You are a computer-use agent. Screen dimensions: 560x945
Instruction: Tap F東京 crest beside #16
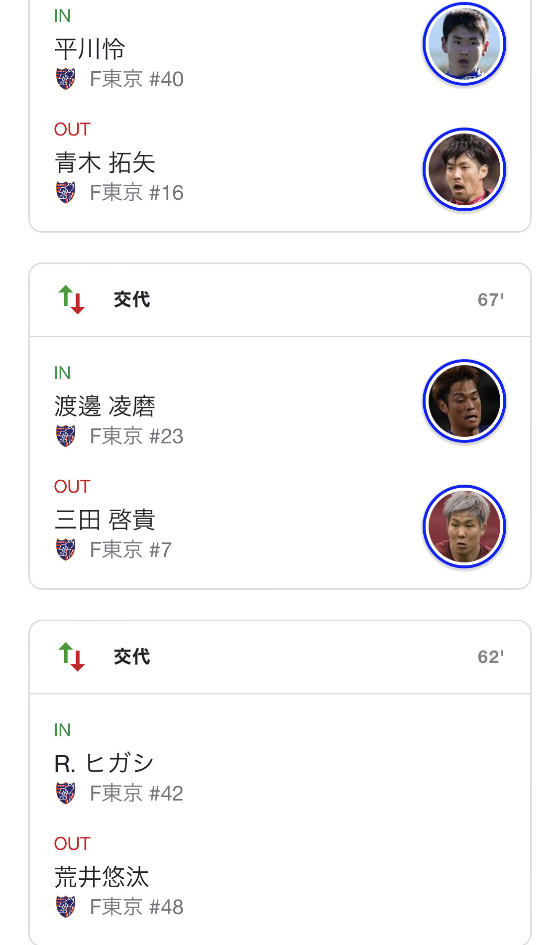65,192
